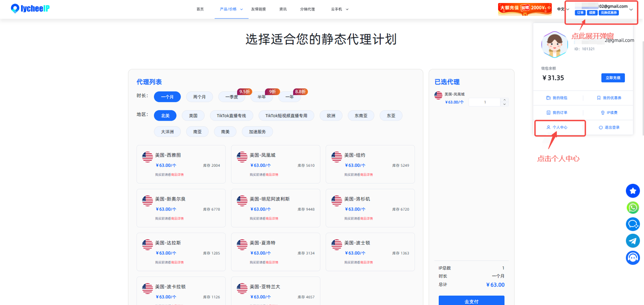
Task: Open the 中文 language dropdown
Action: [563, 9]
